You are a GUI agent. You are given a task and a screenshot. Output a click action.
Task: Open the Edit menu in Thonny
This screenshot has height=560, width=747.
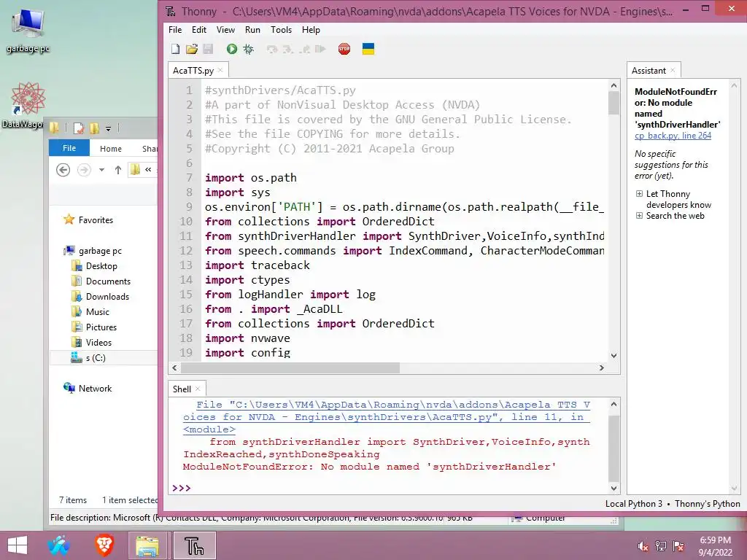click(198, 29)
